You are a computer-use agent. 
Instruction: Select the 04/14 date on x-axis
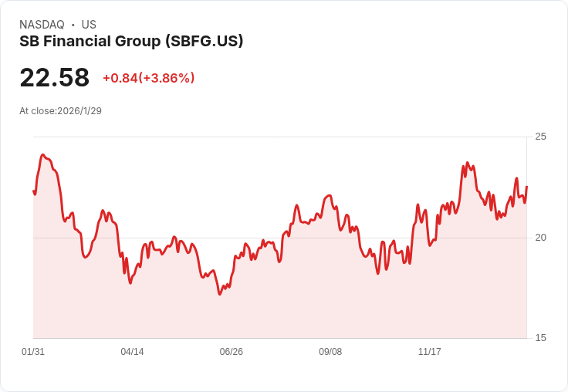(132, 352)
